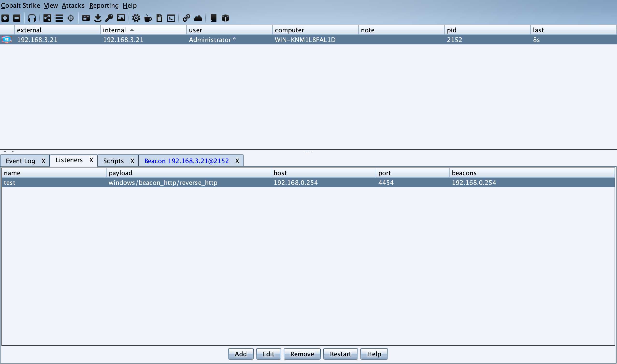Select the Listeners tab
The image size is (617, 364).
pos(69,160)
